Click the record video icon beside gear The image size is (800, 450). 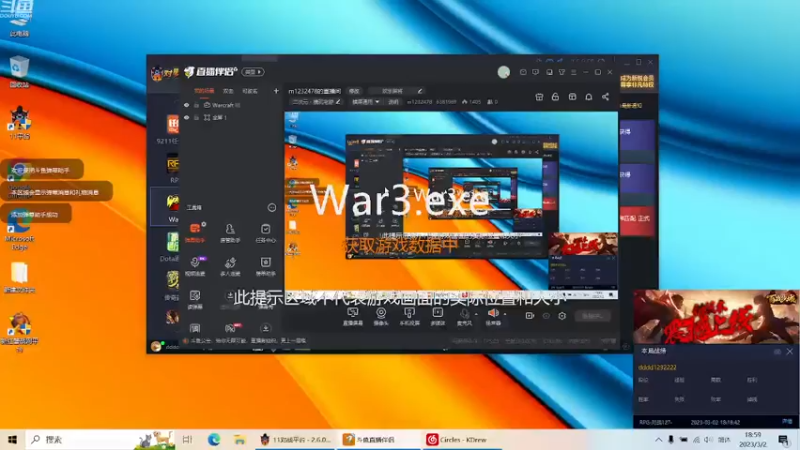coord(530,316)
